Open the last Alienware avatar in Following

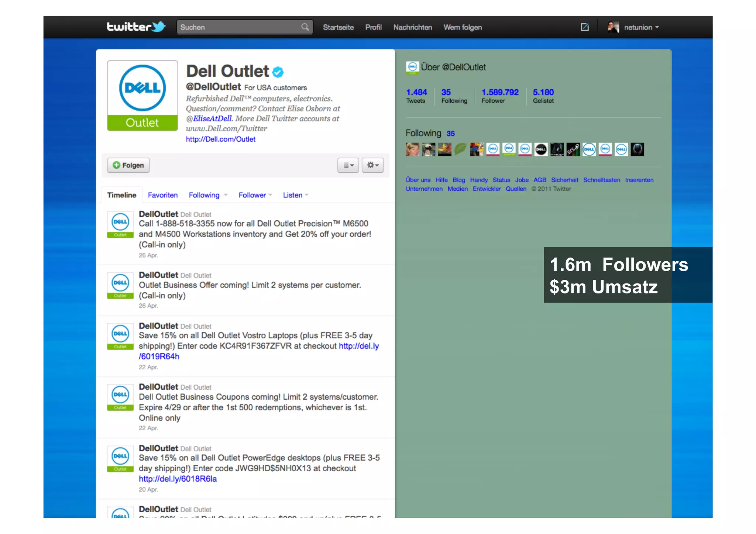[637, 149]
